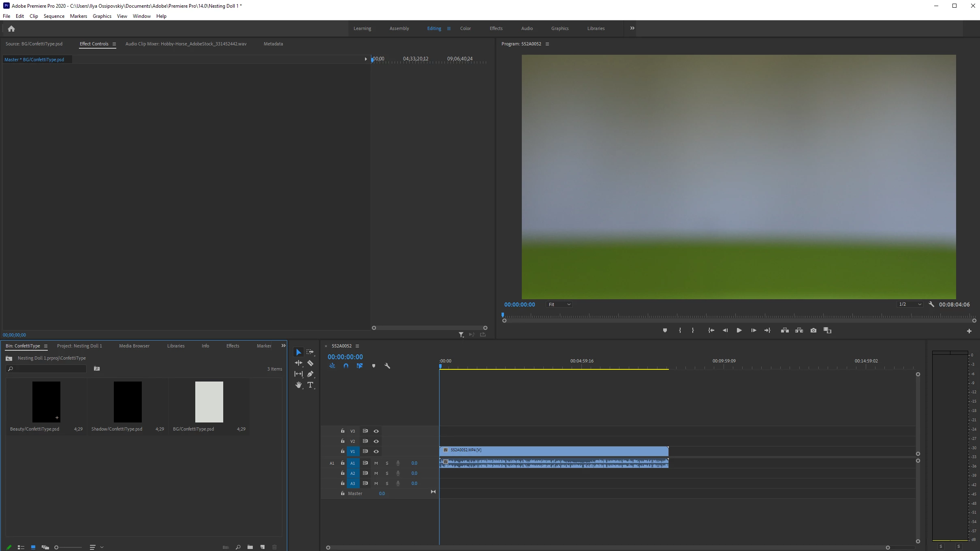Open the Fit zoom level dropdown
Image resolution: width=980 pixels, height=551 pixels.
click(x=559, y=304)
